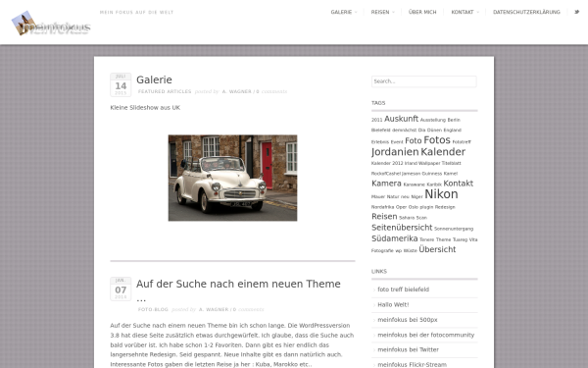This screenshot has width=588, height=368.
Task: Open the Featured Articles category link
Action: click(165, 91)
